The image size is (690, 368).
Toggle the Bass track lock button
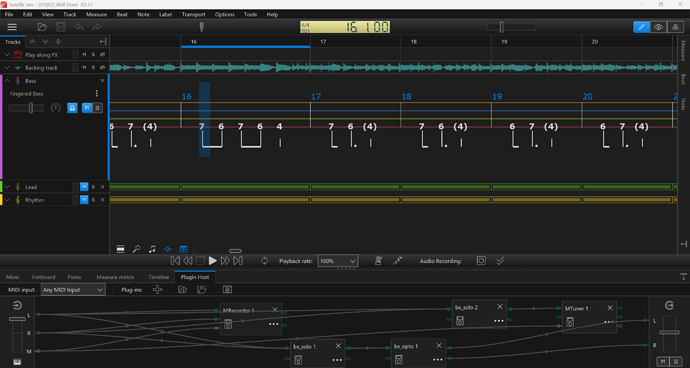[x=72, y=108]
